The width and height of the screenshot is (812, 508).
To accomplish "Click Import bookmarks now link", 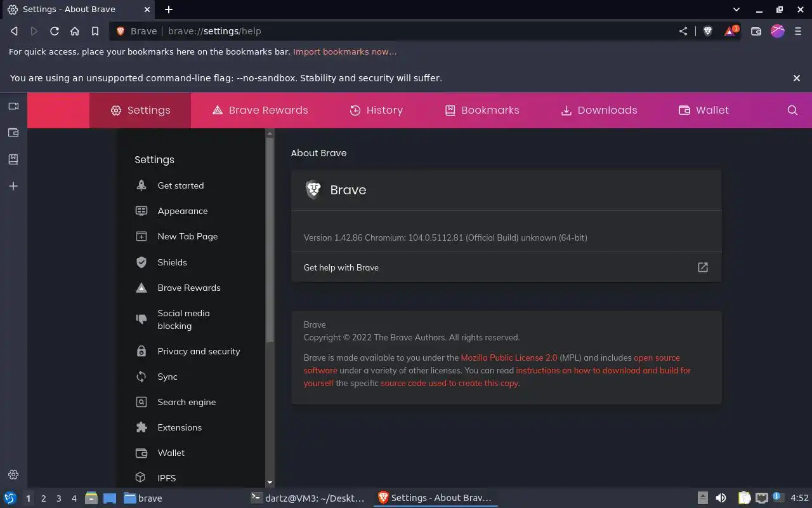I will [344, 52].
